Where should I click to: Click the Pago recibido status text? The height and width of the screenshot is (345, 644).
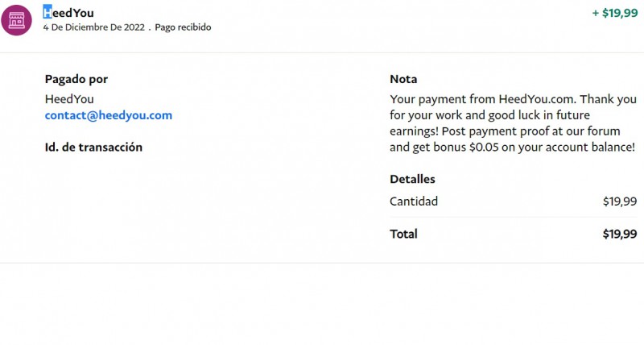(x=183, y=27)
